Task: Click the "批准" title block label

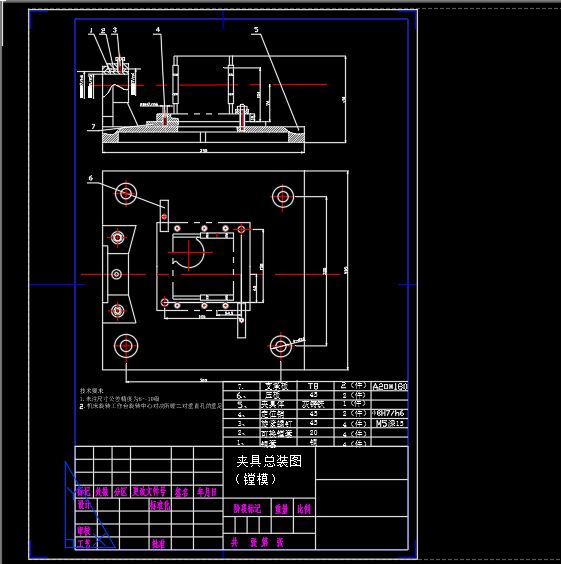Action: 158,543
